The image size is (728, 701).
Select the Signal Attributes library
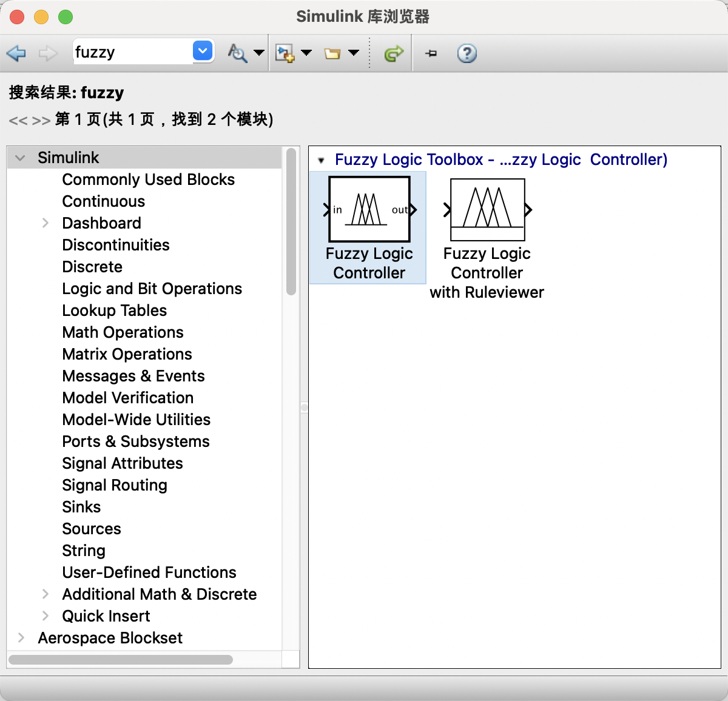[x=123, y=463]
